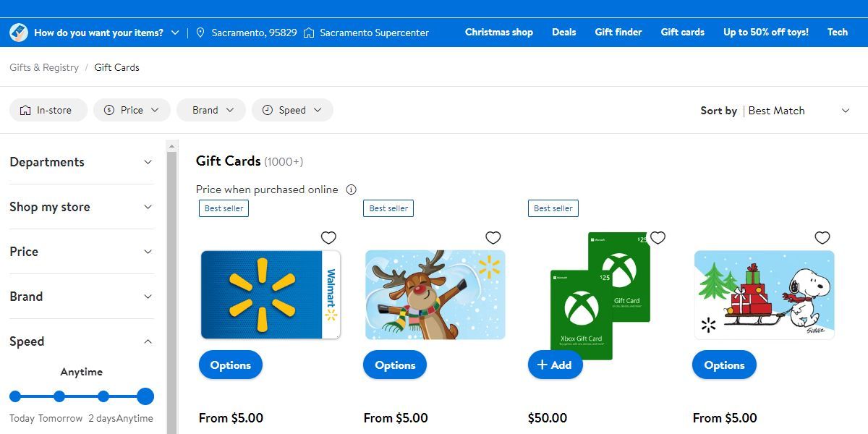
Task: Select the Tomorrow speed stop
Action: 59,396
